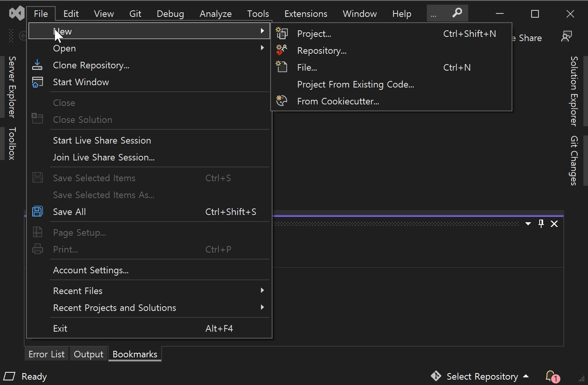Select Project... in New submenu

coord(391,34)
